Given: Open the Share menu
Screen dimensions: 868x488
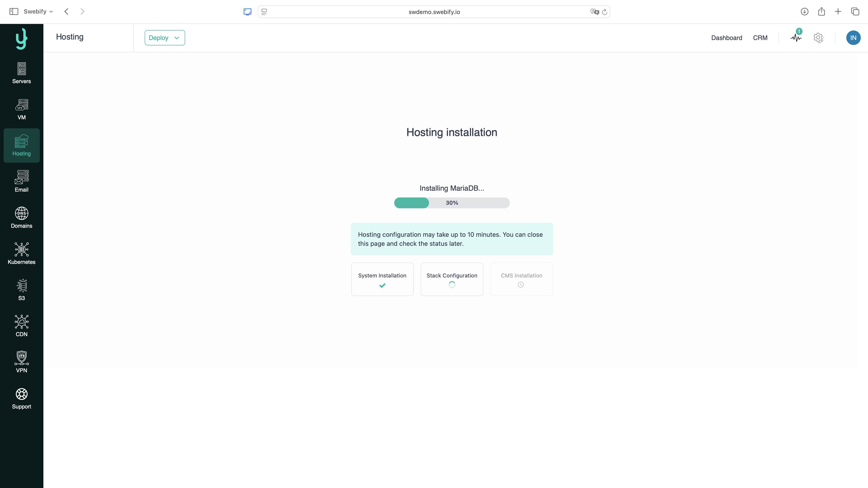Looking at the screenshot, I should point(821,12).
